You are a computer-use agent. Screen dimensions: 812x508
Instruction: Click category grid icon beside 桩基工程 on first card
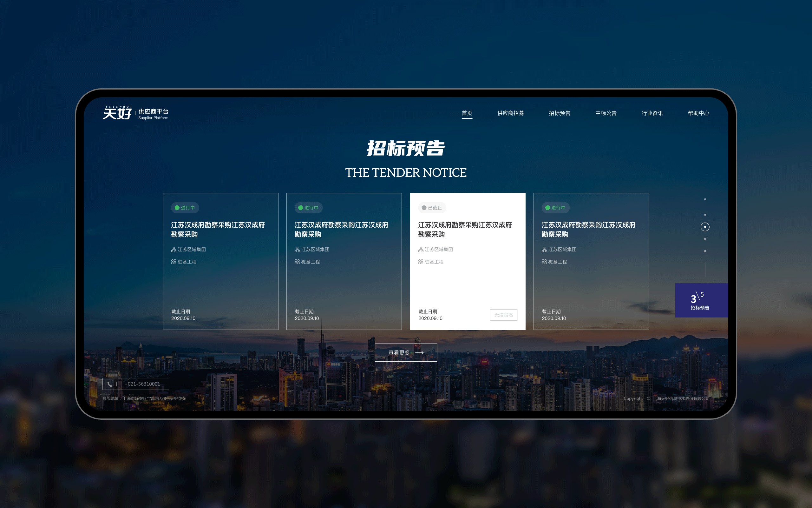point(174,262)
